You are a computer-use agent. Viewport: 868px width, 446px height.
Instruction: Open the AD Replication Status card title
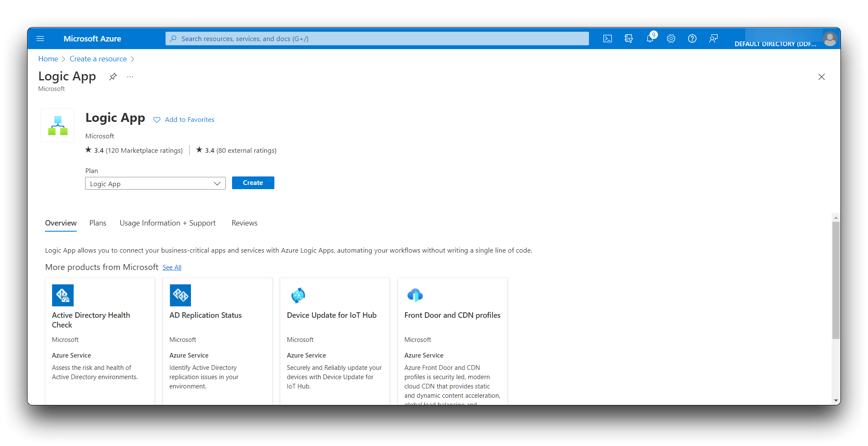[x=205, y=315]
